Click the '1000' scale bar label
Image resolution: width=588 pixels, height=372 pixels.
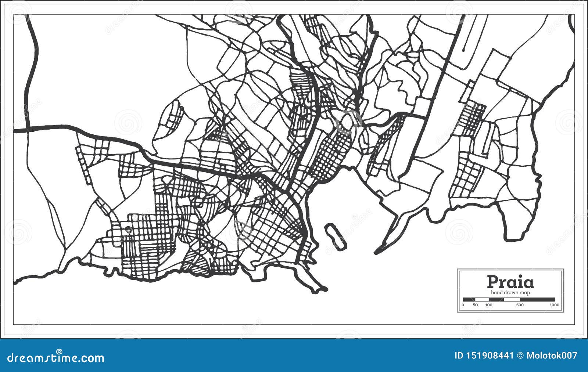click(x=555, y=305)
